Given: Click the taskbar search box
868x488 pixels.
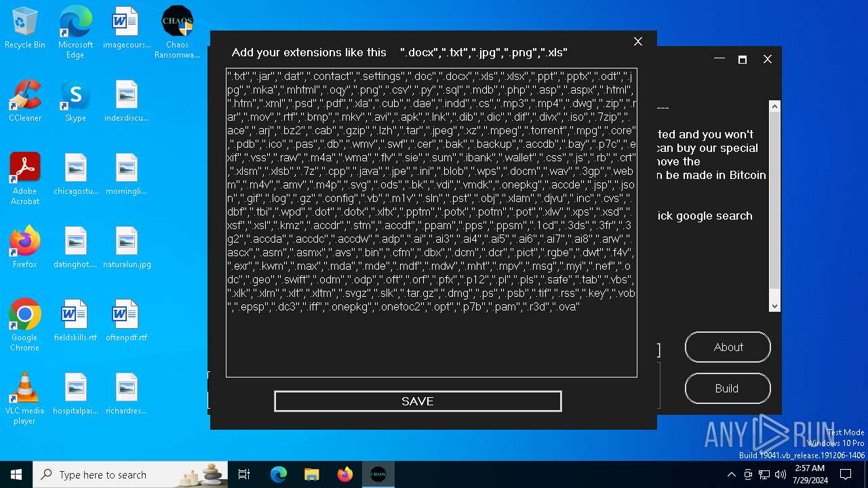Looking at the screenshot, I should click(x=130, y=474).
